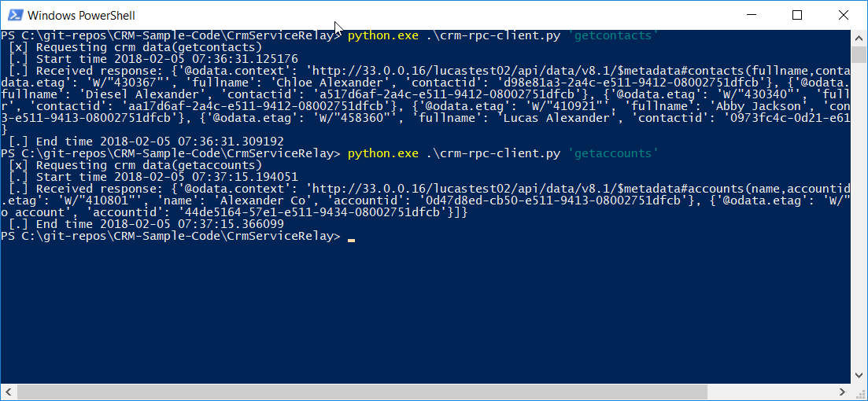
Task: Click the vertical scrollbar down arrow
Action: click(859, 377)
